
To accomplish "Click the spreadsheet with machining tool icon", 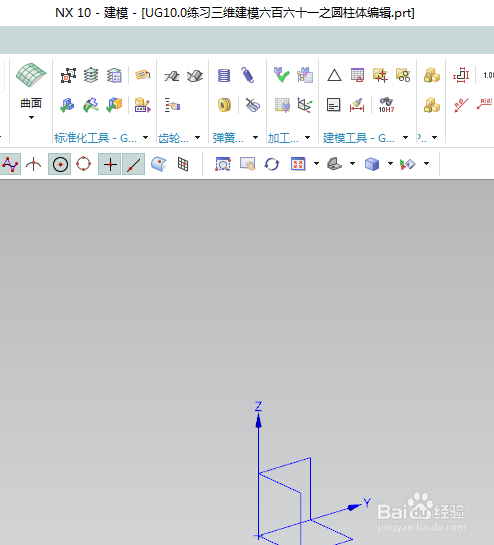I will (282, 105).
